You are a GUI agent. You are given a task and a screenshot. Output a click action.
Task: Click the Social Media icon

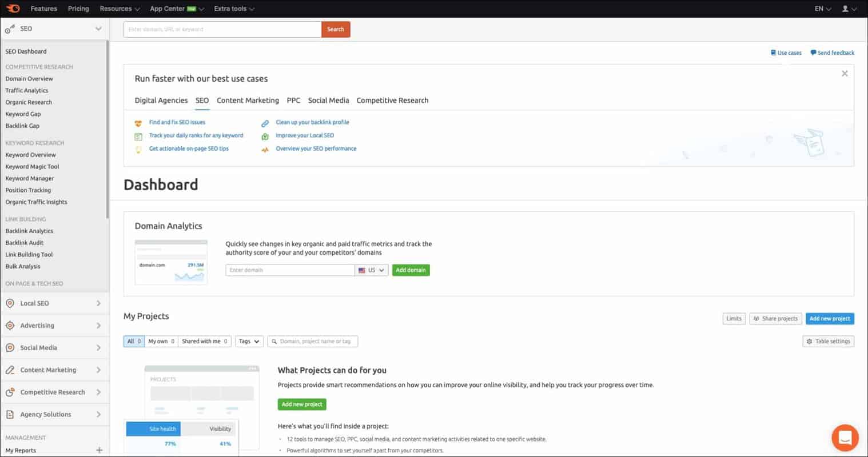[10, 348]
